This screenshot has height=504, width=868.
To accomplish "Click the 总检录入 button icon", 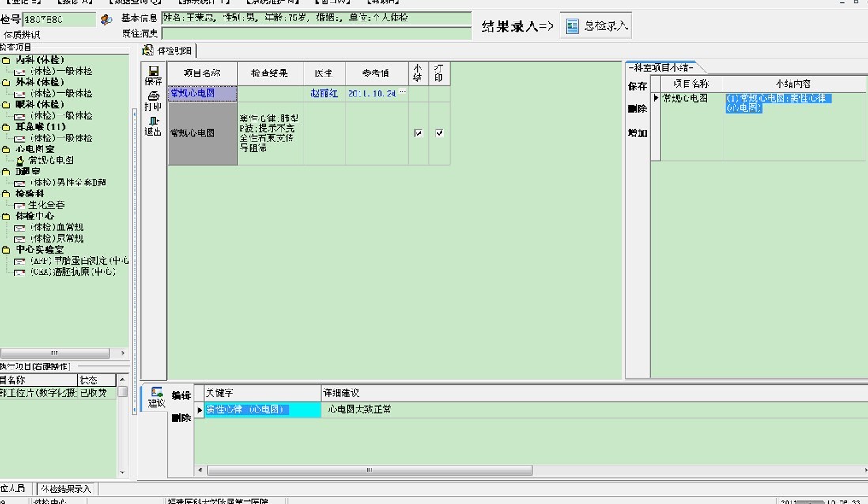I will [x=572, y=25].
